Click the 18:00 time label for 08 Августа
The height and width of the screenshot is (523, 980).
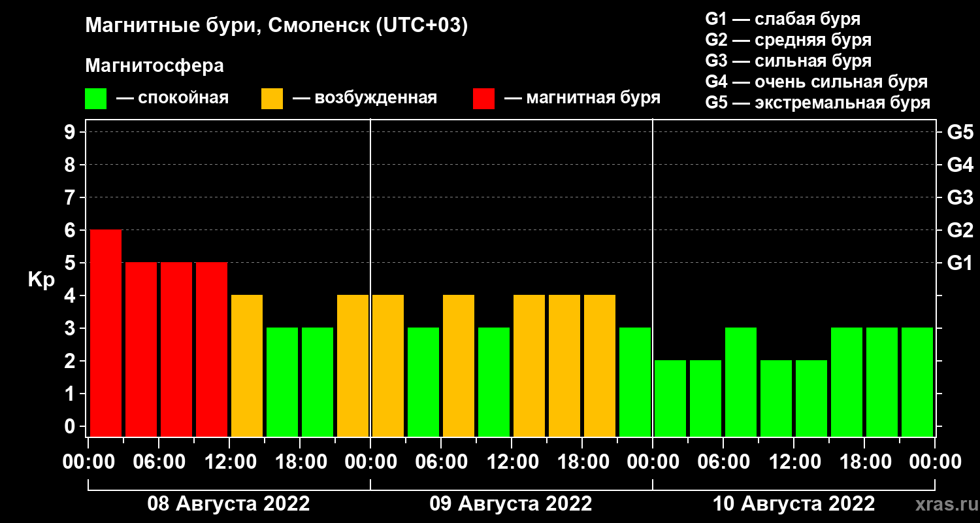[300, 462]
